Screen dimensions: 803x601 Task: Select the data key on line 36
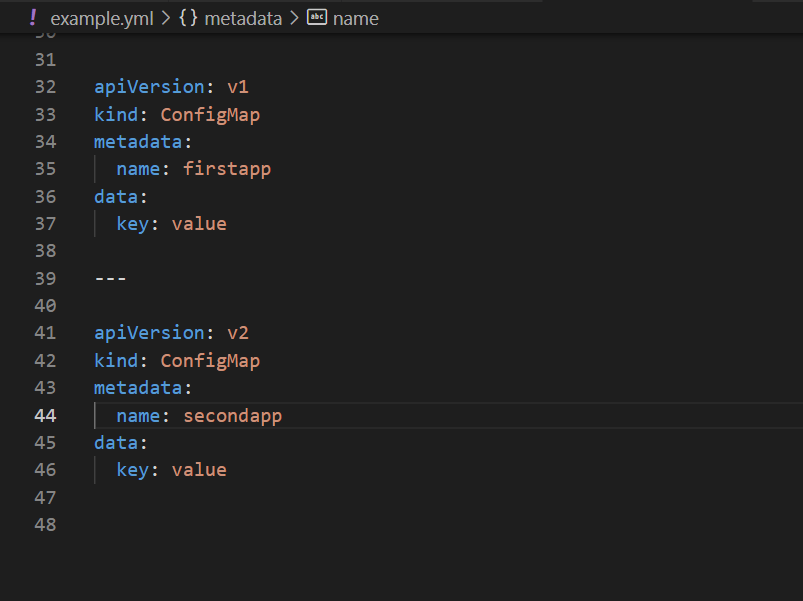[x=115, y=196]
